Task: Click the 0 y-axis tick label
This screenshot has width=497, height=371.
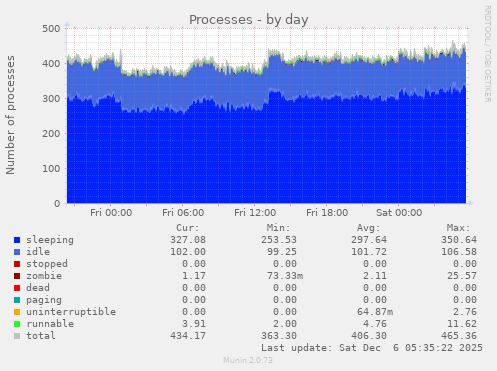Action: [57, 204]
